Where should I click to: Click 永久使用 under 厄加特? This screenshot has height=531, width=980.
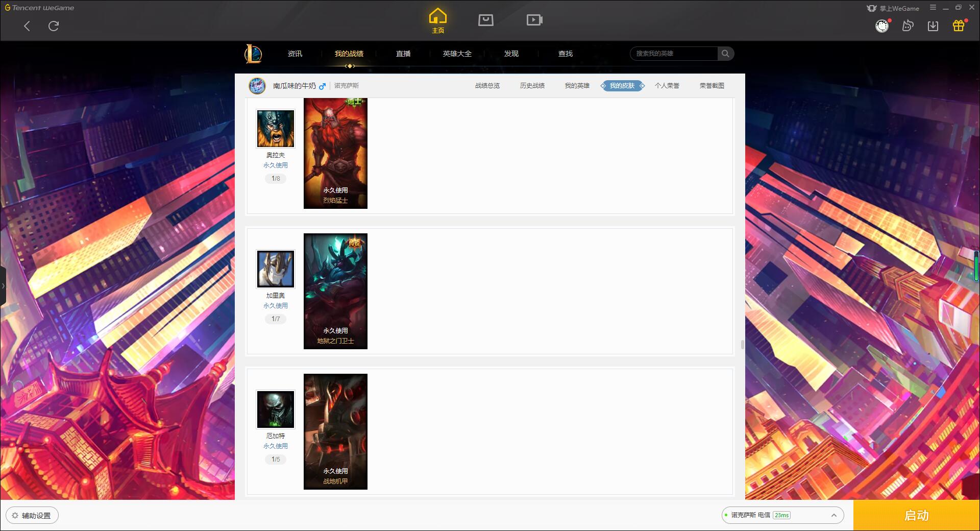pos(276,446)
